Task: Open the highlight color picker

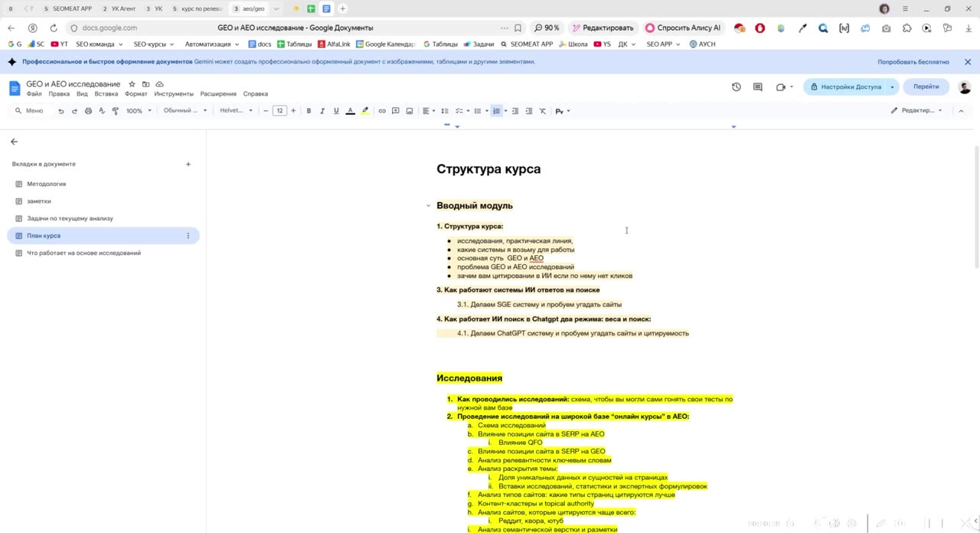Action: pyautogui.click(x=364, y=111)
